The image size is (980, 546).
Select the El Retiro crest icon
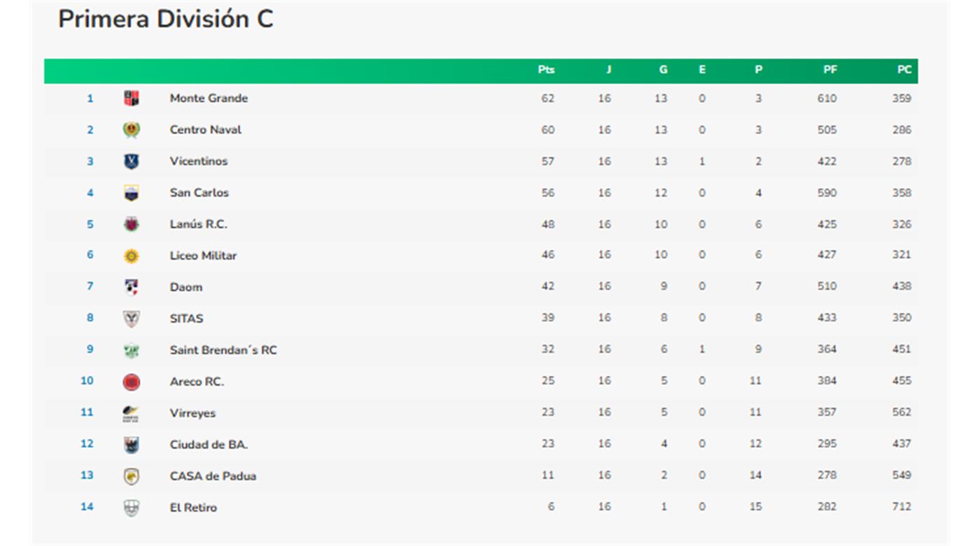pos(132,507)
